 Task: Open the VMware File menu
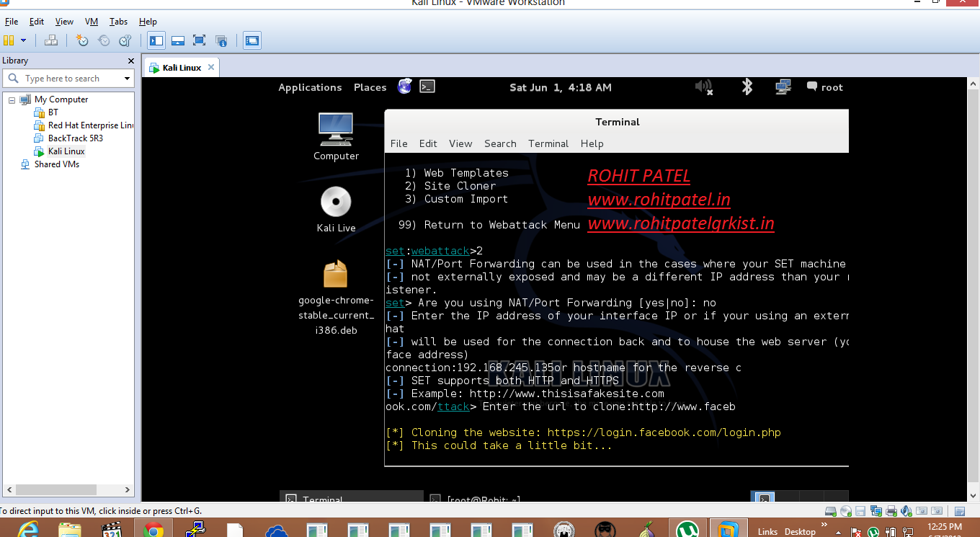11,22
